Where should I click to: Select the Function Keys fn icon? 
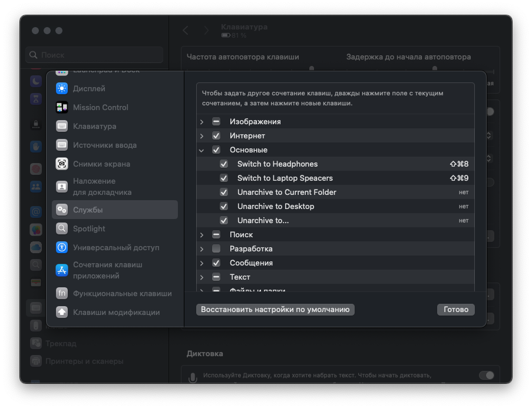point(62,293)
